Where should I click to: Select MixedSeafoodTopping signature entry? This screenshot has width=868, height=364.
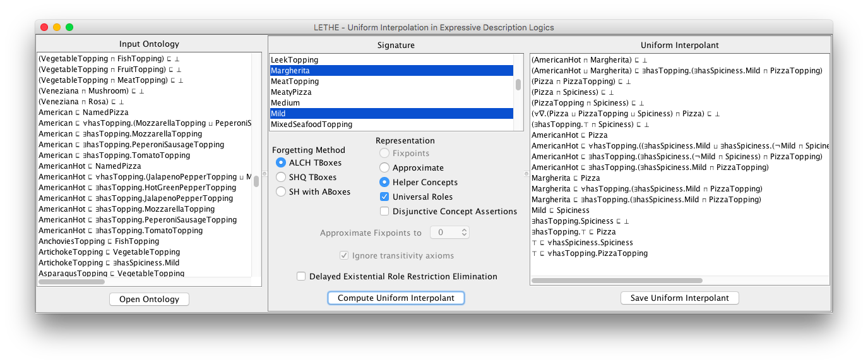(391, 124)
